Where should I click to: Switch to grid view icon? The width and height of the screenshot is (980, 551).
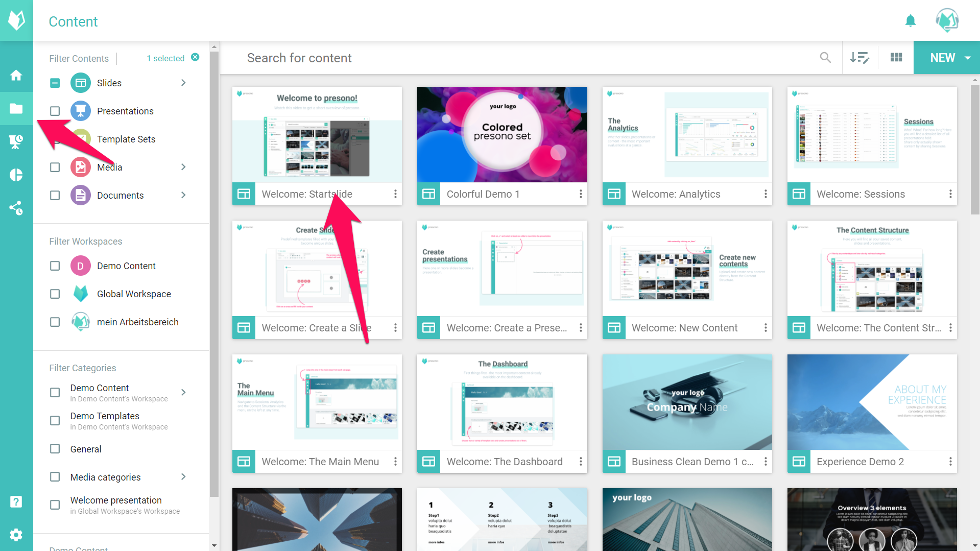(x=896, y=58)
